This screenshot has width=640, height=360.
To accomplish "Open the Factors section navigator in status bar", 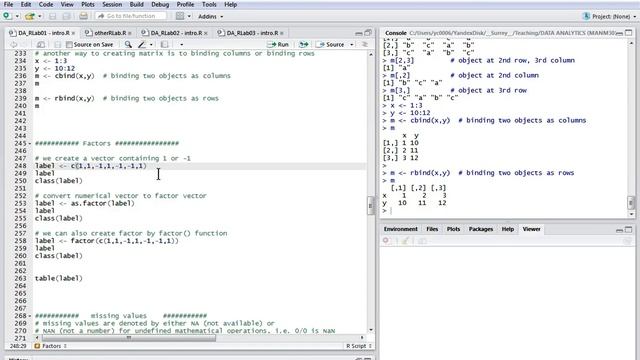I will pyautogui.click(x=51, y=346).
